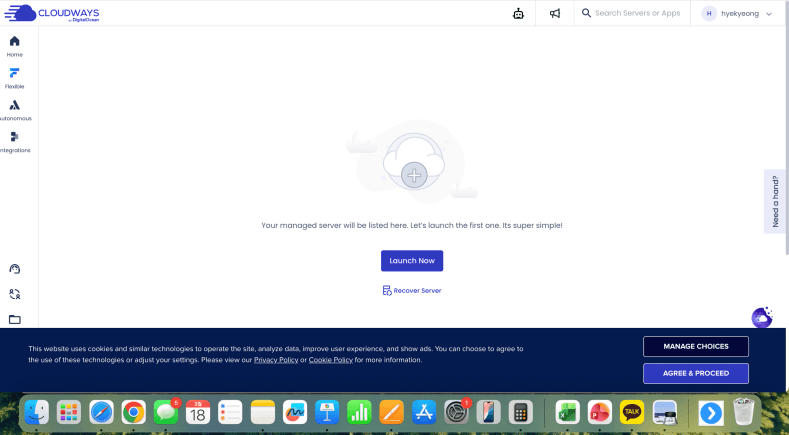Viewport: 789px width, 435px height.
Task: Open Notes from the dock
Action: [263, 413]
